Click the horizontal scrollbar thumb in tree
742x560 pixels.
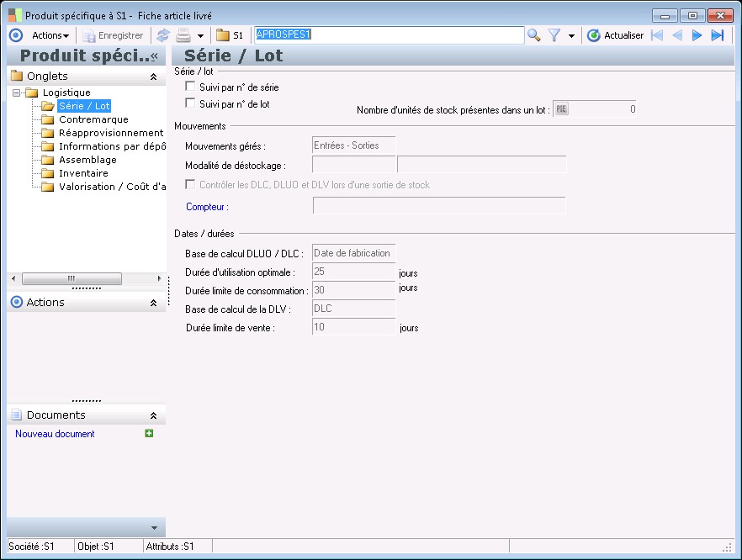(x=72, y=278)
